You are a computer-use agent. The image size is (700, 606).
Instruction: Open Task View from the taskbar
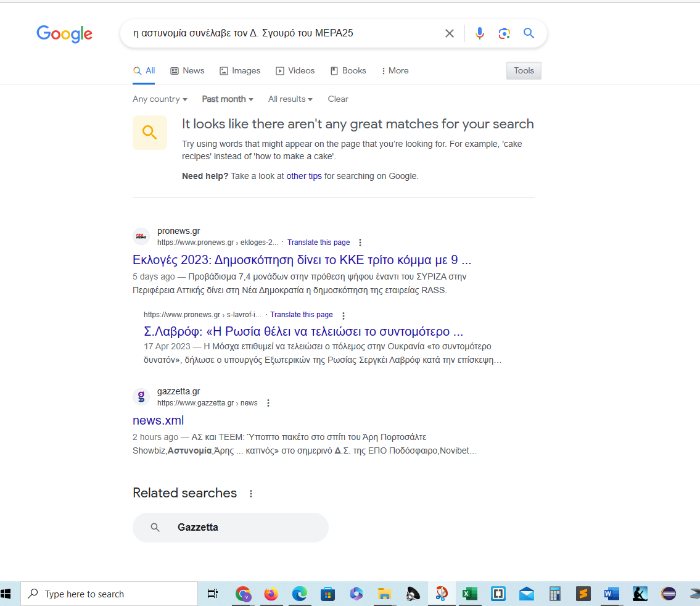tap(213, 594)
